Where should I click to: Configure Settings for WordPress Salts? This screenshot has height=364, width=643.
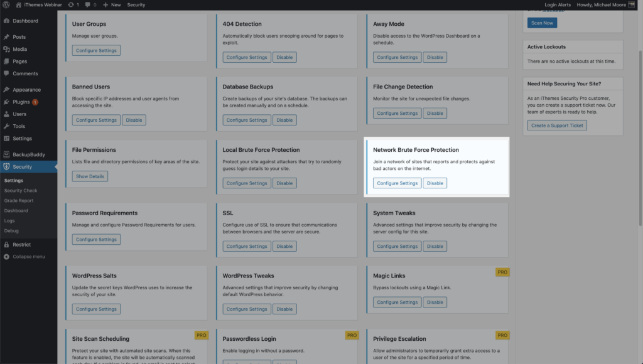click(96, 309)
